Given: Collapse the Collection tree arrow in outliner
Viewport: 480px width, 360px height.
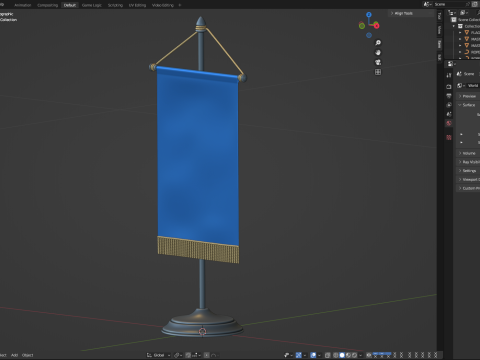Looking at the screenshot, I should pyautogui.click(x=454, y=26).
